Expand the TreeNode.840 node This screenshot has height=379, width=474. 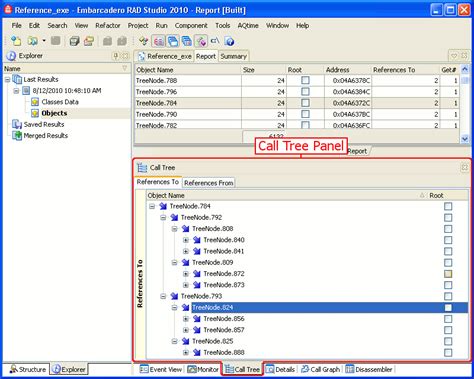(x=186, y=240)
